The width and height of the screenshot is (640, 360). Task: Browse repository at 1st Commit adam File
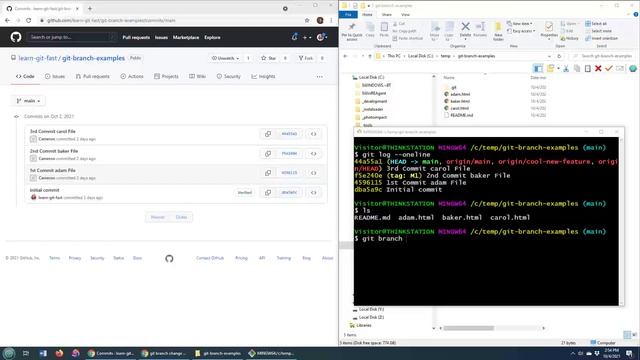313,173
